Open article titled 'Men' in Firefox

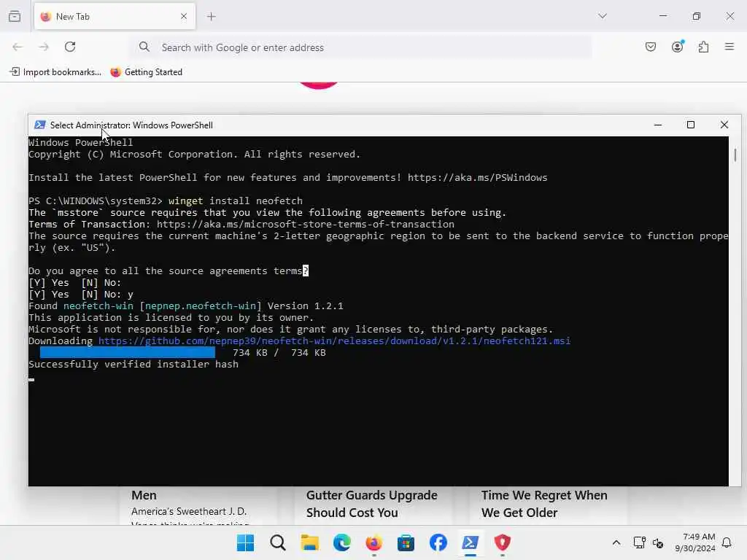144,495
